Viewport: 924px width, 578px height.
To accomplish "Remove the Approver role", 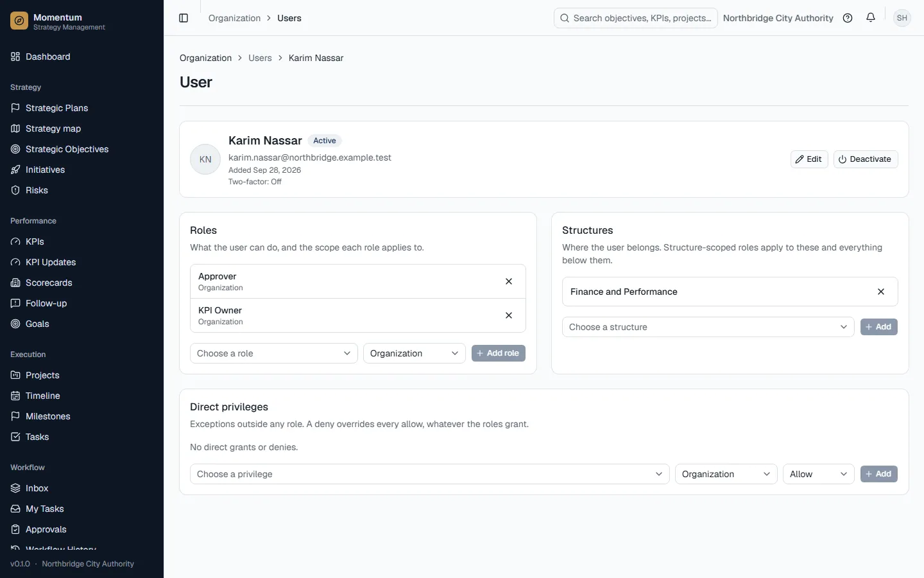I will pos(509,281).
